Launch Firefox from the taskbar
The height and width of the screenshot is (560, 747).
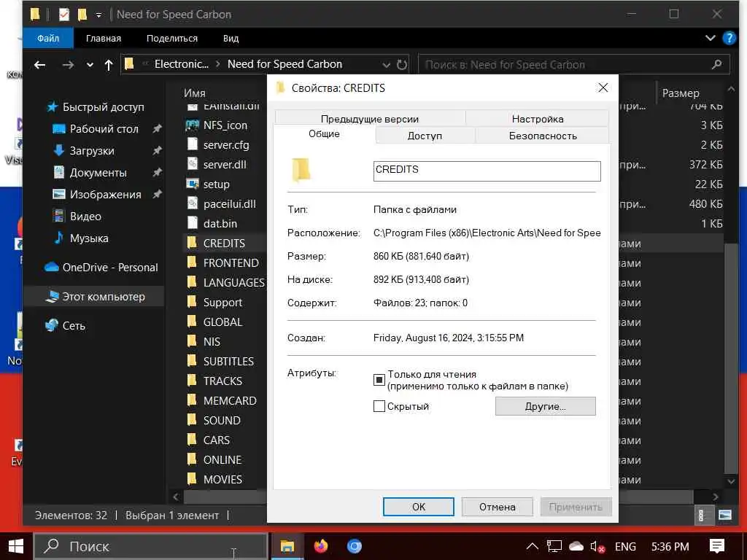(321, 546)
